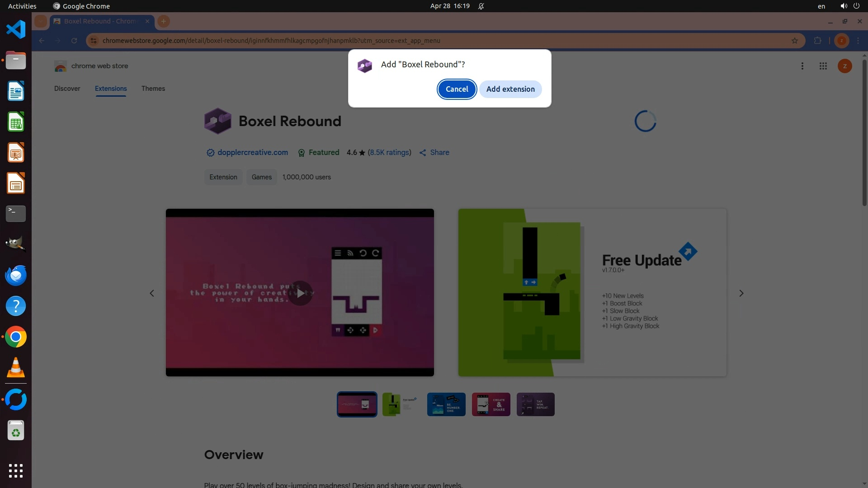Select the Create & Share thumbnail
Image resolution: width=868 pixels, height=488 pixels.
pos(491,404)
